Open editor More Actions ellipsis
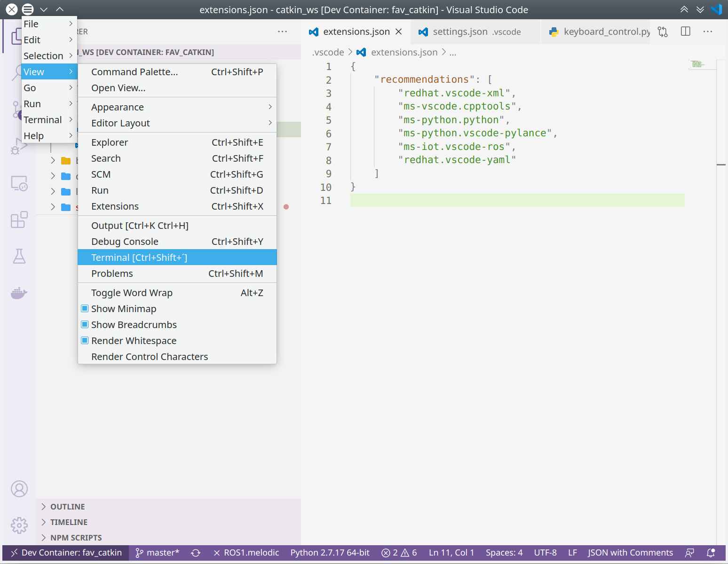The width and height of the screenshot is (728, 564). click(x=708, y=31)
